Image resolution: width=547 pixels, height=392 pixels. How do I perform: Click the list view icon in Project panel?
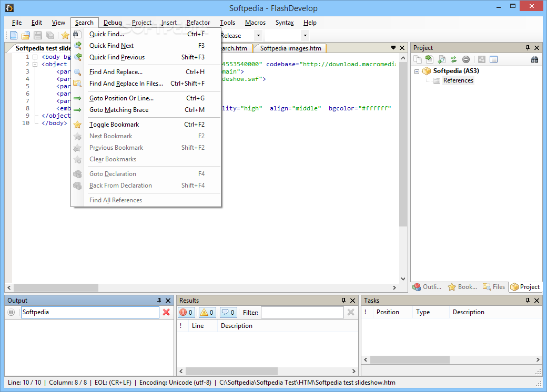pos(494,59)
